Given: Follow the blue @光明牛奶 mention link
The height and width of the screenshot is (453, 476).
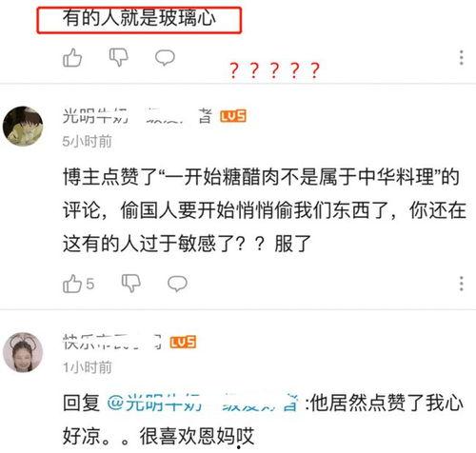Looking at the screenshot, I should 203,403.
